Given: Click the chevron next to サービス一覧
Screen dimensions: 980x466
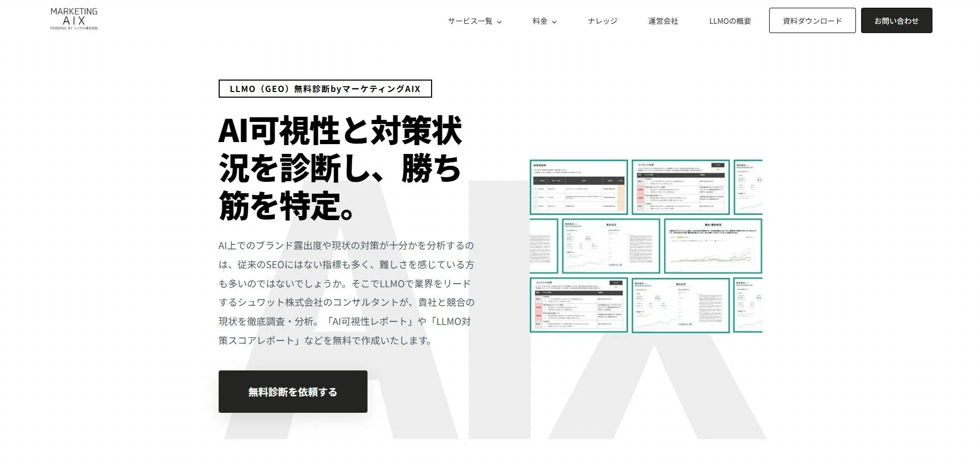Looking at the screenshot, I should [x=499, y=22].
